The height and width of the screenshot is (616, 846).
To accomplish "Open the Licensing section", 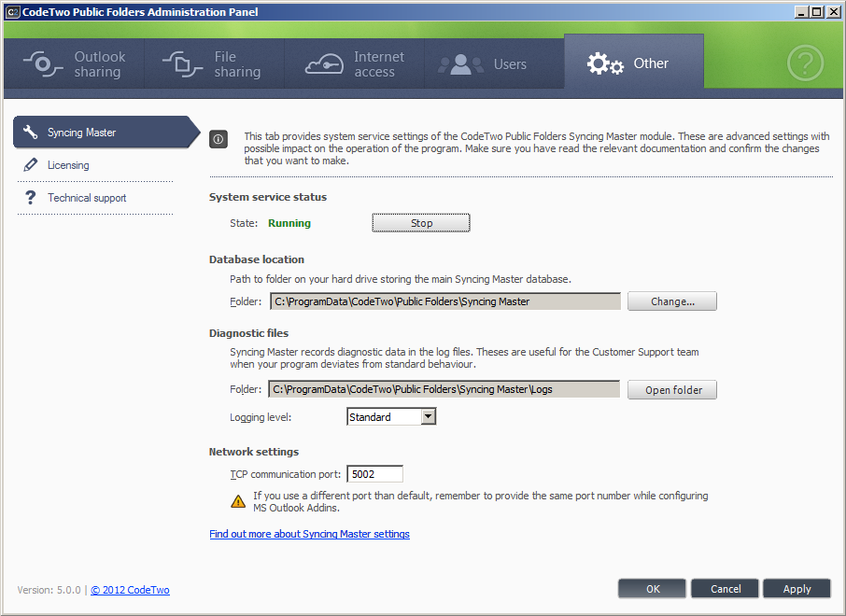I will coord(95,165).
